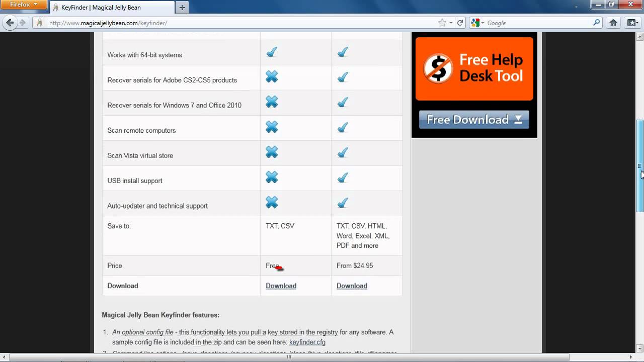Viewport: 644px width, 362px height.
Task: Click the address bar URL field
Action: pyautogui.click(x=242, y=23)
